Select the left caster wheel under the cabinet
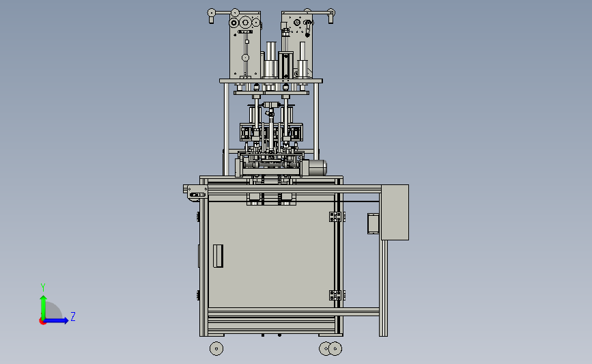 [x=216, y=348]
